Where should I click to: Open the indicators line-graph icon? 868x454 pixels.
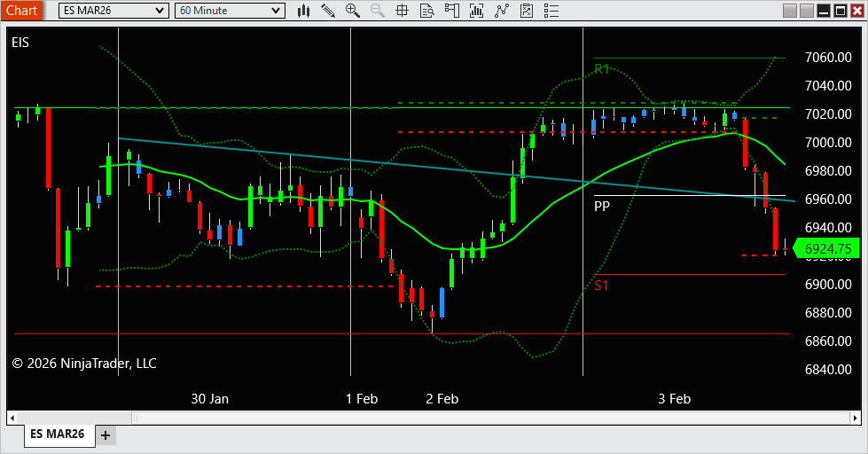coord(502,11)
